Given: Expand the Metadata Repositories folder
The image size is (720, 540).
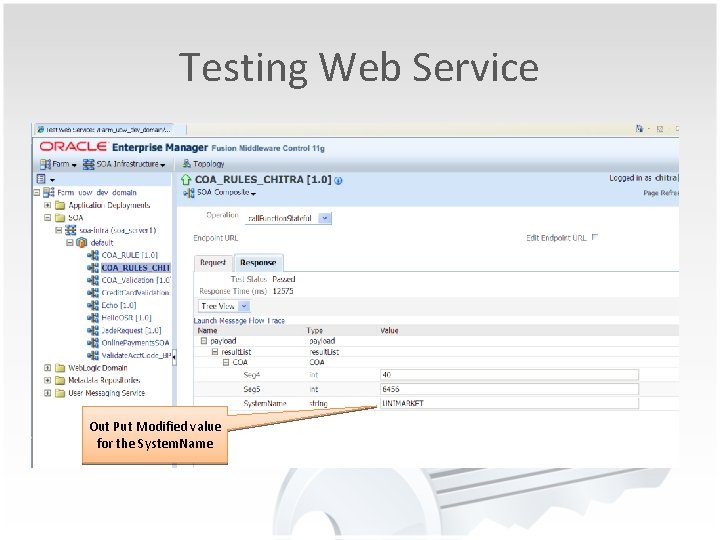Looking at the screenshot, I should coord(47,380).
